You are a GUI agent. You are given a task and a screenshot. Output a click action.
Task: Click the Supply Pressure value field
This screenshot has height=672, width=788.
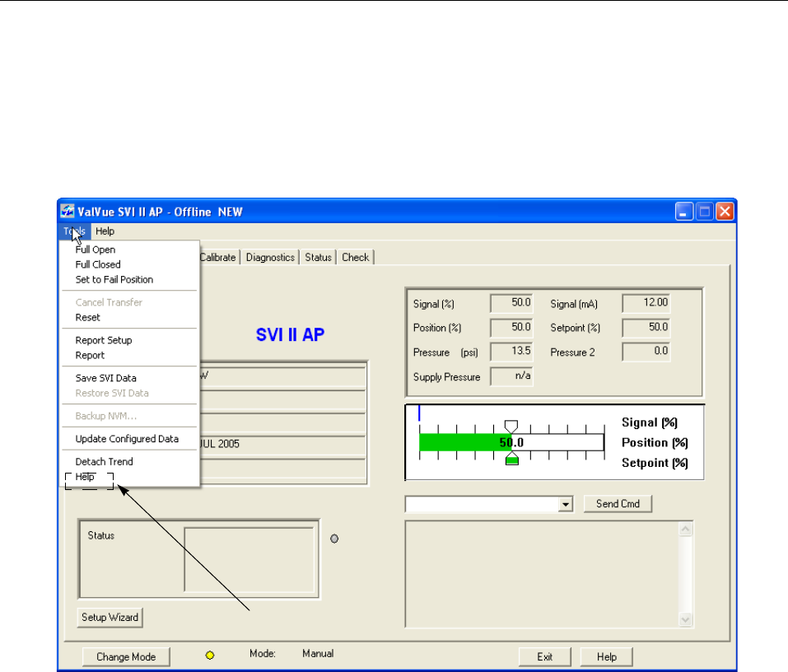click(x=511, y=376)
